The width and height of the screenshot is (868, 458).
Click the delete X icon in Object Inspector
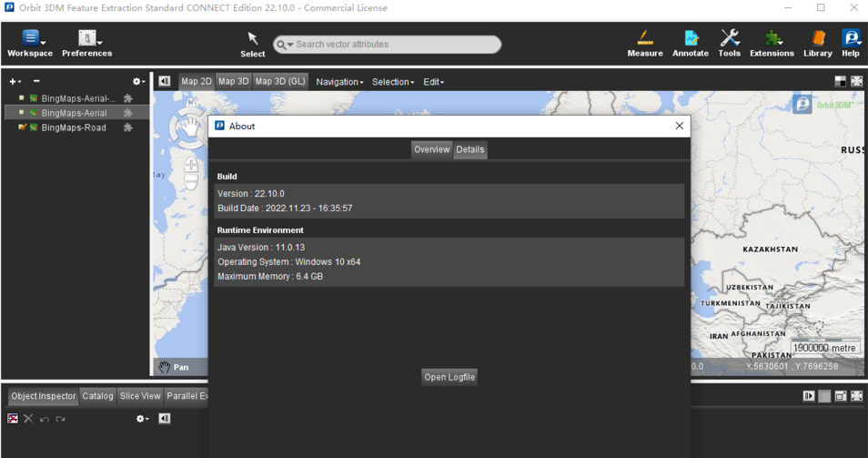[x=28, y=419]
